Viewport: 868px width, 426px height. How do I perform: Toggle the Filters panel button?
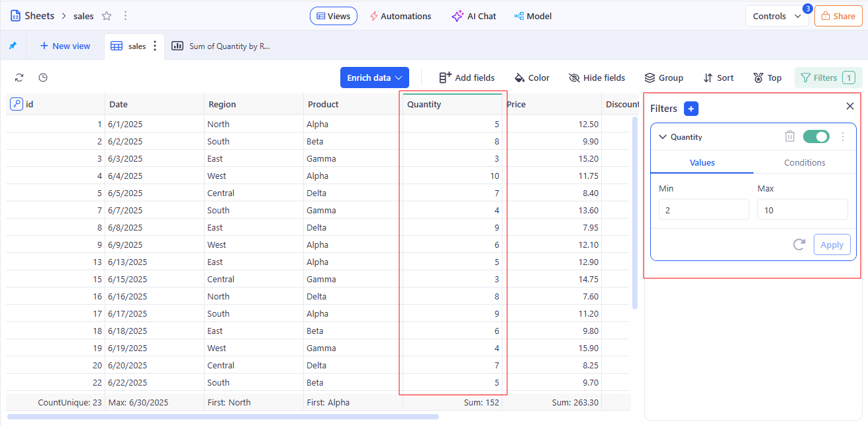tap(828, 78)
